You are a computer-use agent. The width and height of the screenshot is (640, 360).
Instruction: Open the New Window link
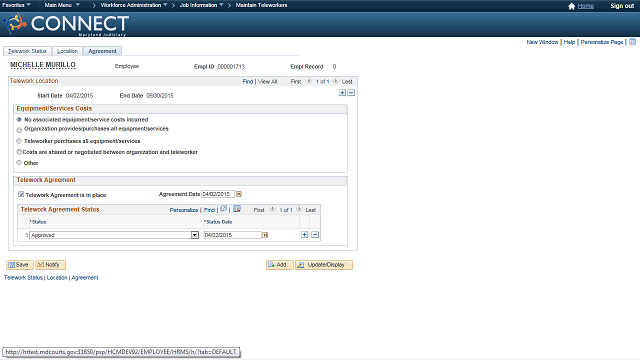[x=542, y=42]
